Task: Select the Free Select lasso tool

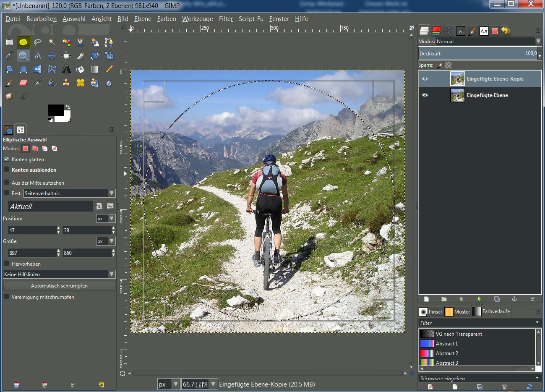Action: (38, 42)
